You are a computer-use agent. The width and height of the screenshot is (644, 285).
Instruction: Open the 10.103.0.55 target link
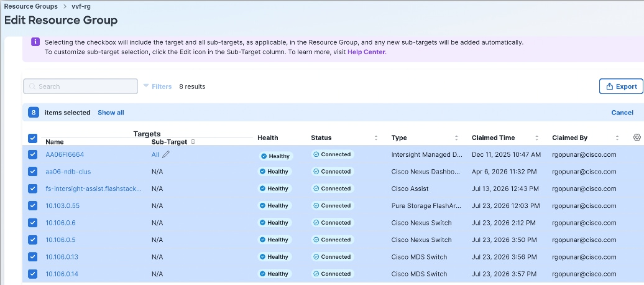(x=62, y=205)
